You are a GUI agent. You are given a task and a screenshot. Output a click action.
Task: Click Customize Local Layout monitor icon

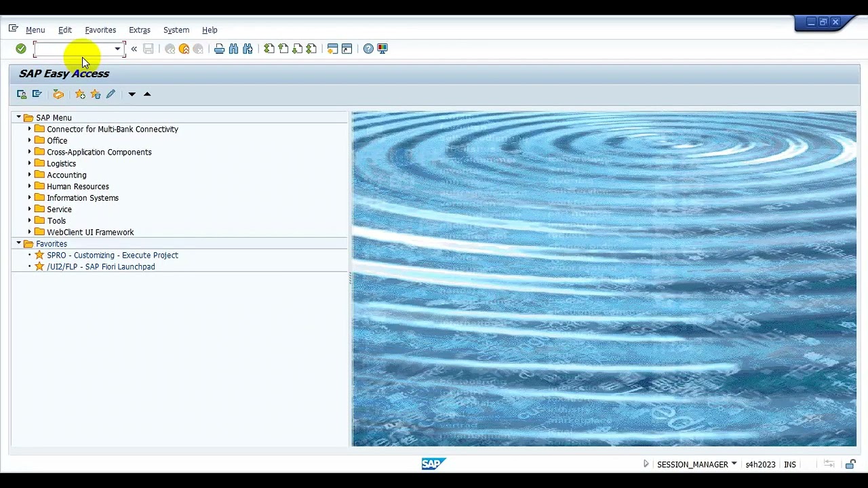click(x=382, y=49)
